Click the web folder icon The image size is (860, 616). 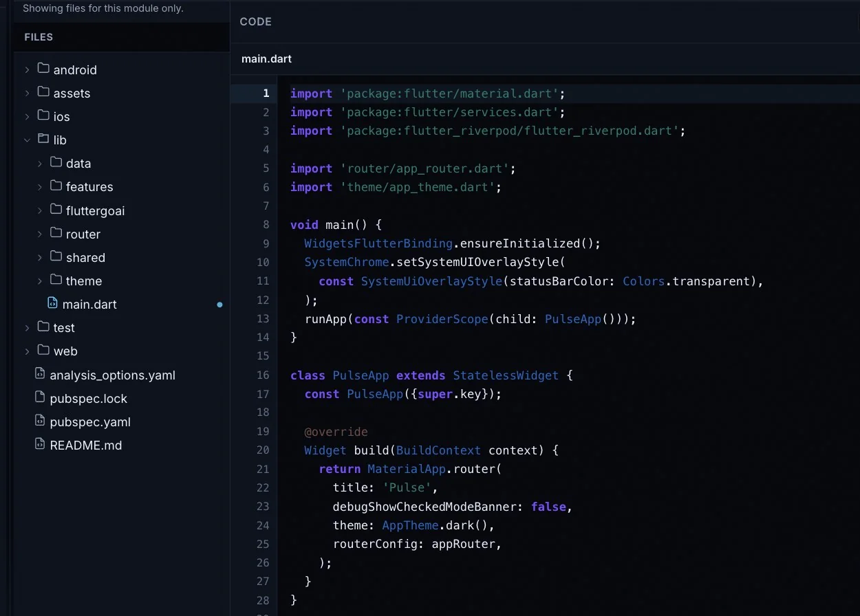pyautogui.click(x=43, y=350)
